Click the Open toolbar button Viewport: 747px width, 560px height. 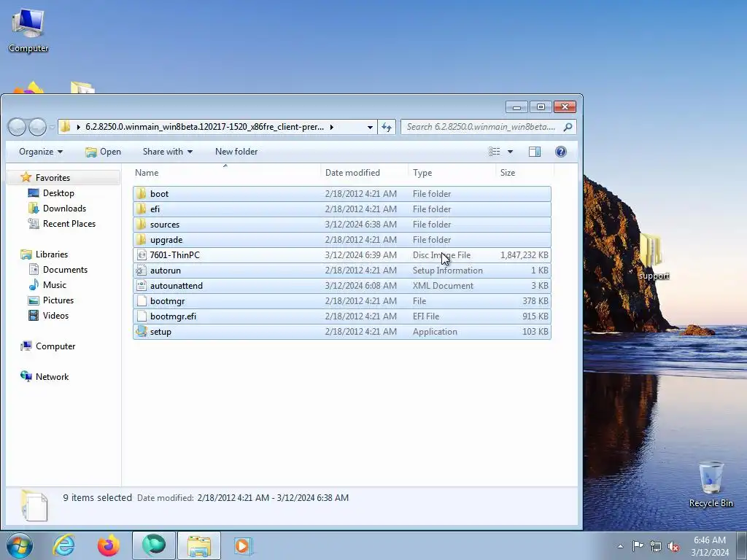coord(103,152)
